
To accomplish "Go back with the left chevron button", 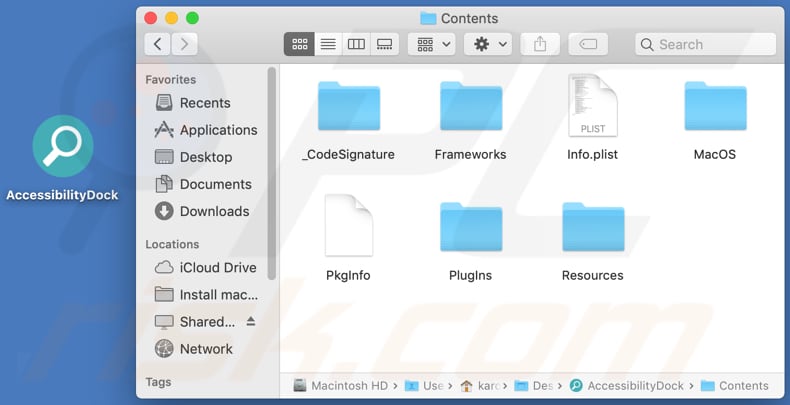I will [x=158, y=44].
